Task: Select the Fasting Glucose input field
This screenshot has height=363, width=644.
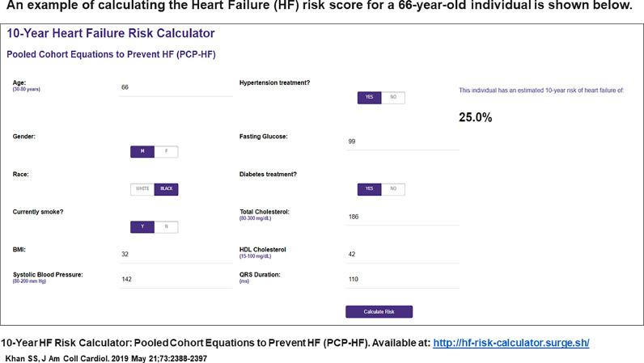Action: point(402,141)
